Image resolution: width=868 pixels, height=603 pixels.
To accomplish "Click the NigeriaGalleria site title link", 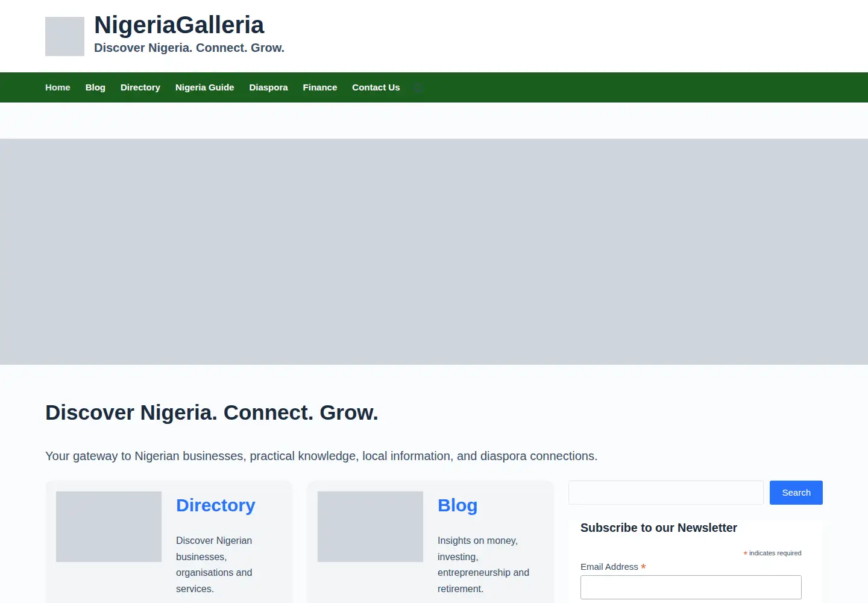I will coord(179,25).
